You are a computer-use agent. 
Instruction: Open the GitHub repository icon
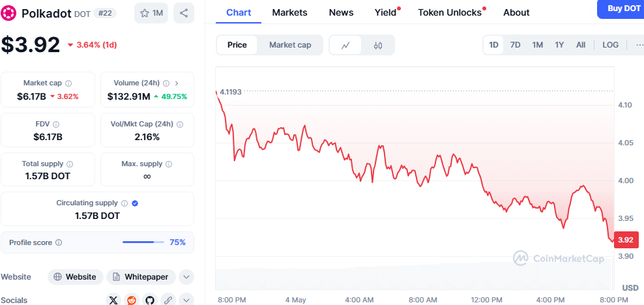tap(150, 300)
